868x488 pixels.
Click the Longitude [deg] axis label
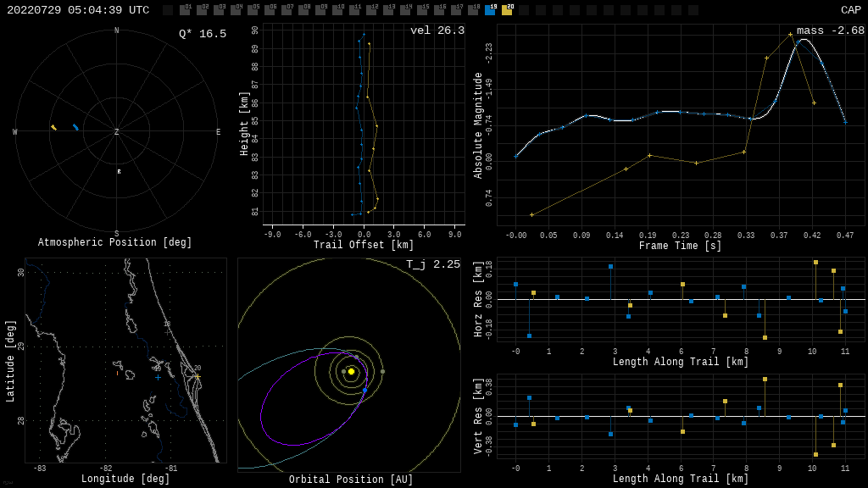(125, 479)
